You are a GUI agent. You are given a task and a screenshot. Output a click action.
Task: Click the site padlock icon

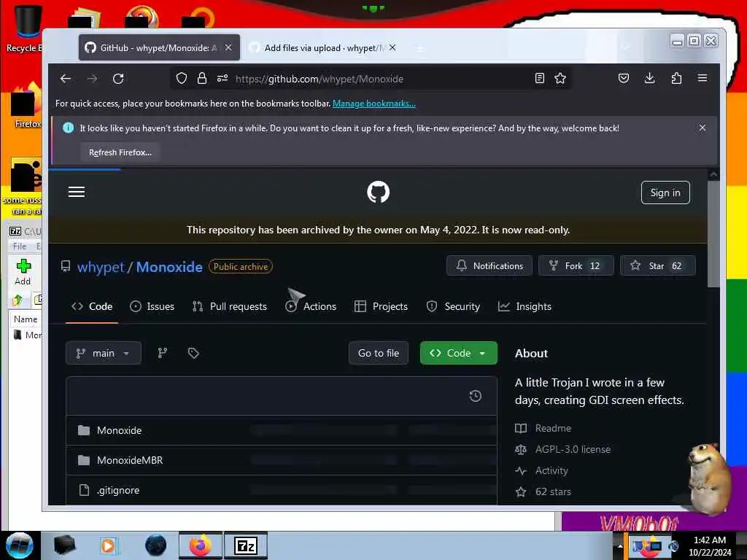coord(202,79)
